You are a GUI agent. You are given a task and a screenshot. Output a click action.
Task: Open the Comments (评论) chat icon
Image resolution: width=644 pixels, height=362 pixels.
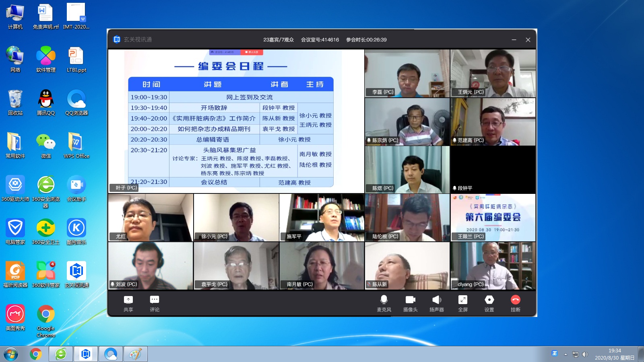[x=155, y=303]
